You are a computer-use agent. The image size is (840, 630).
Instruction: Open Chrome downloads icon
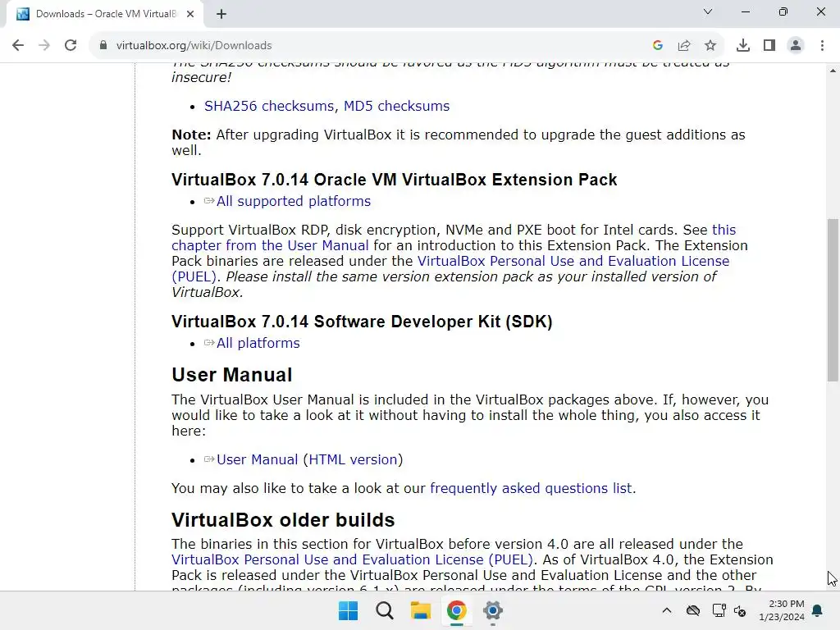743,46
